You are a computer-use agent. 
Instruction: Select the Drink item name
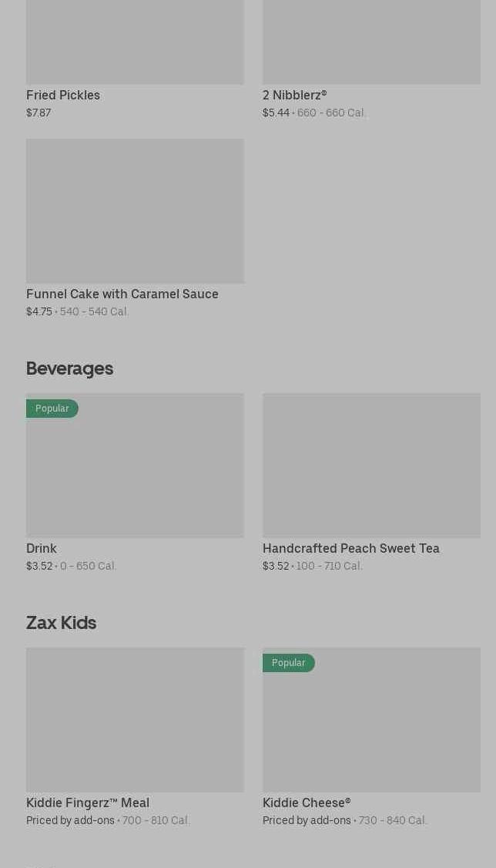[x=42, y=549]
